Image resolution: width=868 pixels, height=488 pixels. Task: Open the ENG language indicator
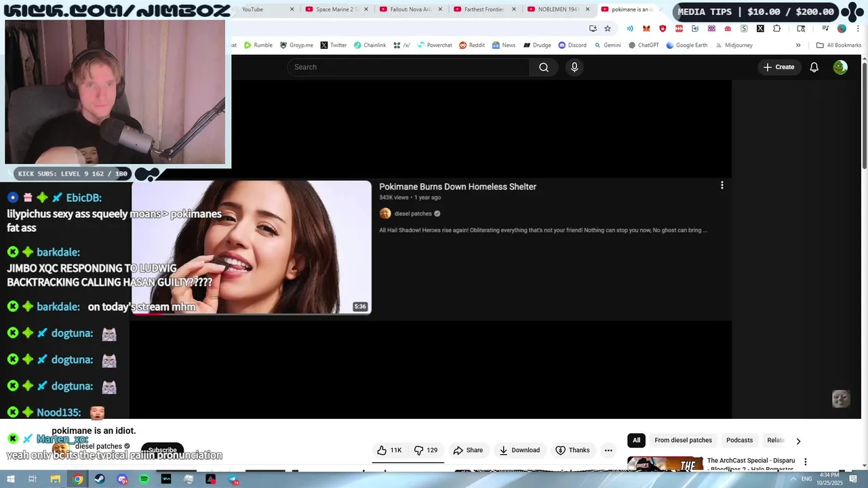pos(806,479)
